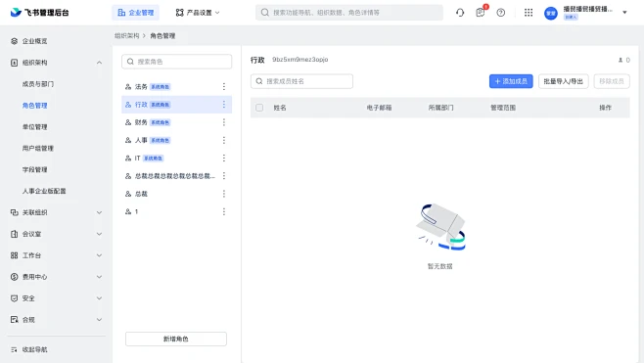Select the IT role in list
This screenshot has width=644, height=363.
coord(176,159)
